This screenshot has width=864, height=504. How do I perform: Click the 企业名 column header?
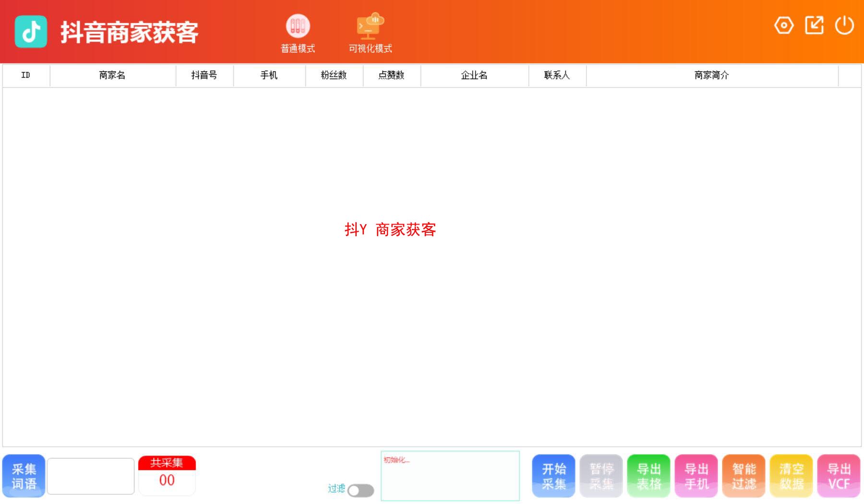[x=474, y=75]
